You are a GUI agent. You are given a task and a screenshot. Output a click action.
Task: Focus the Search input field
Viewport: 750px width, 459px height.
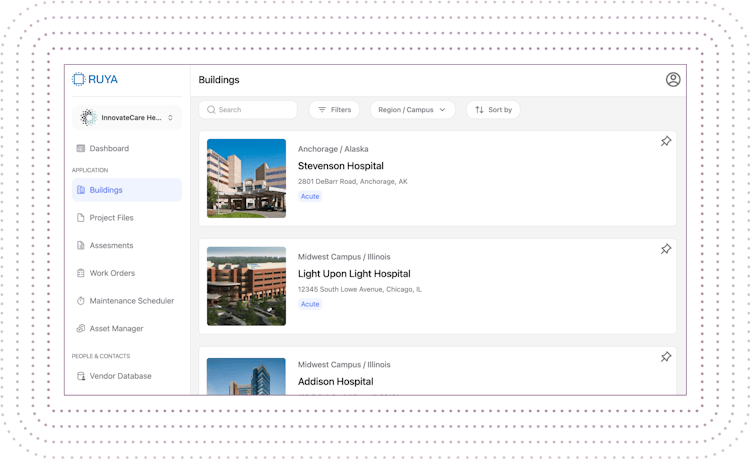click(x=248, y=109)
